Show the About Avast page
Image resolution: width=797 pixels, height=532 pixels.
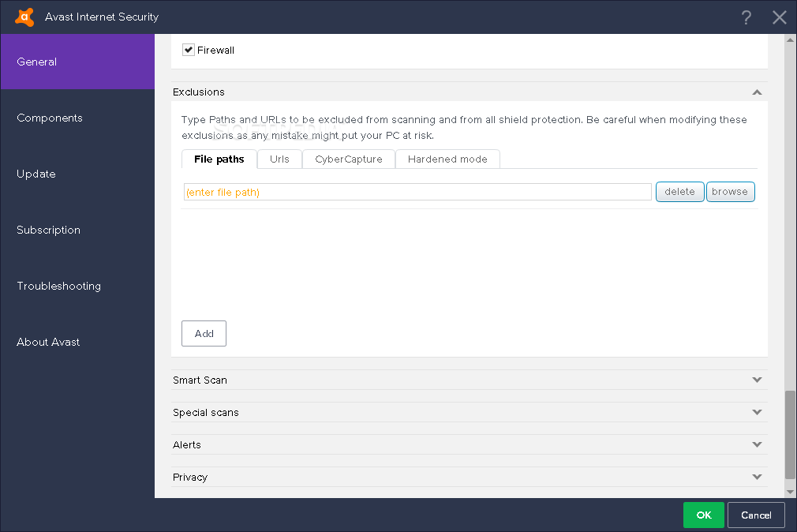coord(77,342)
